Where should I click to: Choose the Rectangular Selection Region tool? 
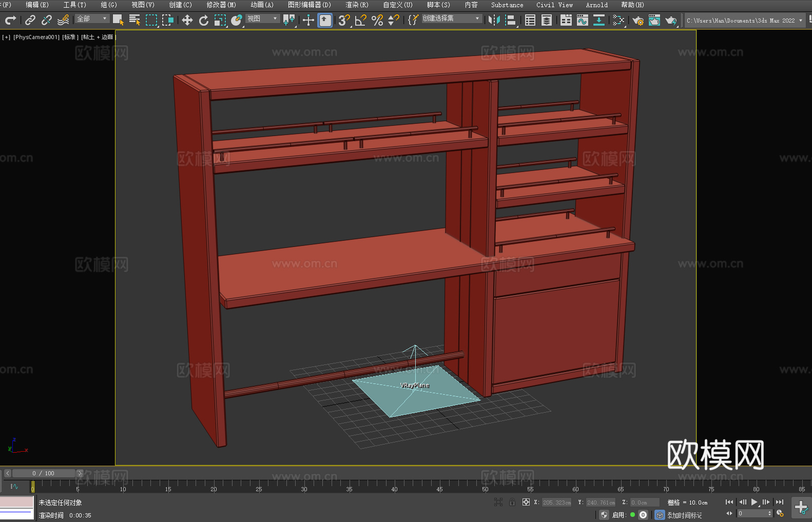click(x=151, y=20)
